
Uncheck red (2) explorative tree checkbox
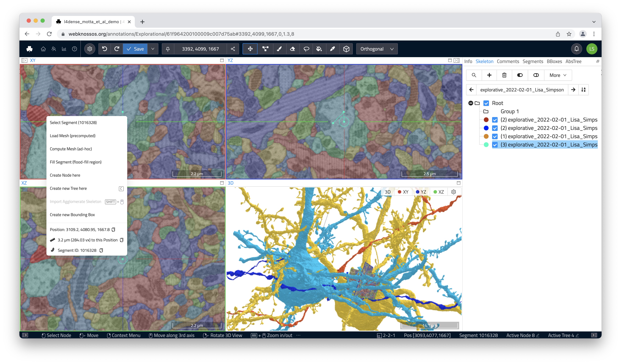tap(495, 120)
